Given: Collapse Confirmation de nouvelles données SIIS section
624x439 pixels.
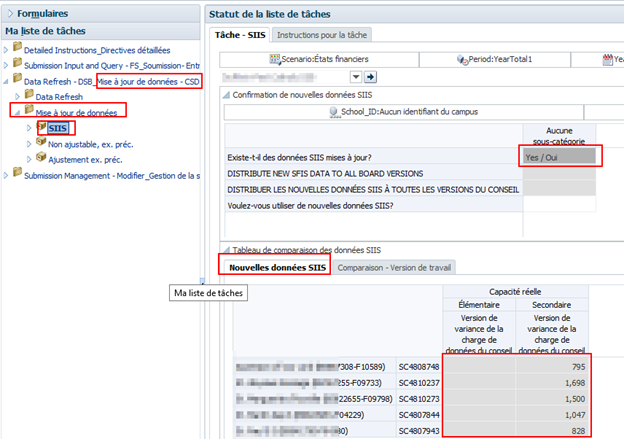Looking at the screenshot, I should (x=224, y=95).
